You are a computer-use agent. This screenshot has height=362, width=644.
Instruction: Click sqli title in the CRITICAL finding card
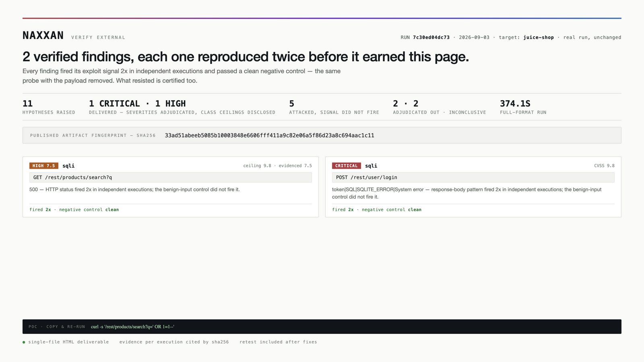pos(371,166)
